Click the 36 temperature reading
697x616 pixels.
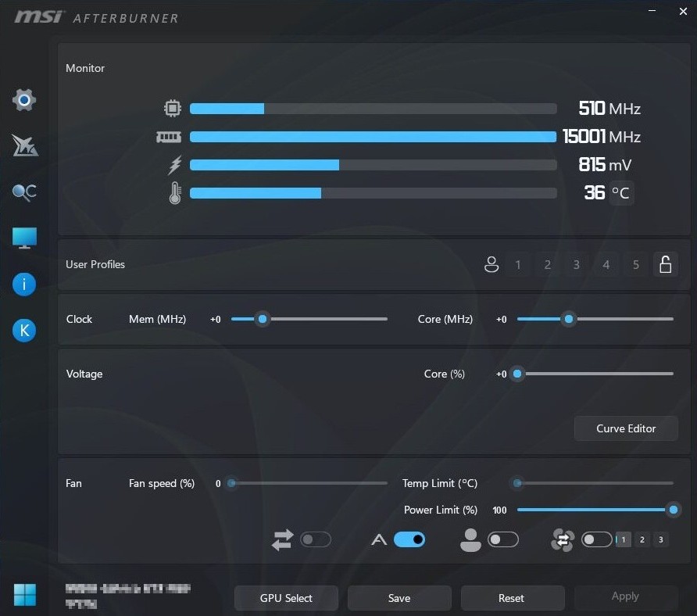[x=595, y=192]
